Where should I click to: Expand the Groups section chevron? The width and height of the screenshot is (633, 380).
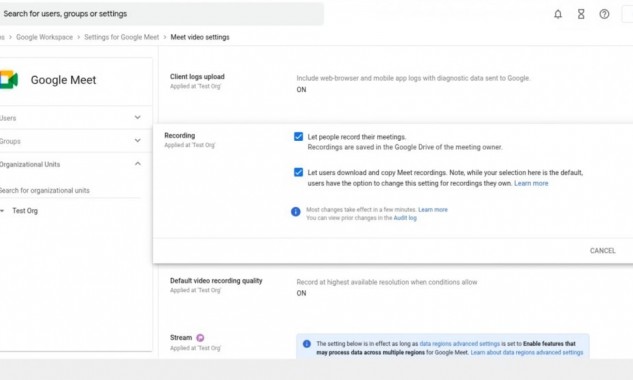point(138,141)
